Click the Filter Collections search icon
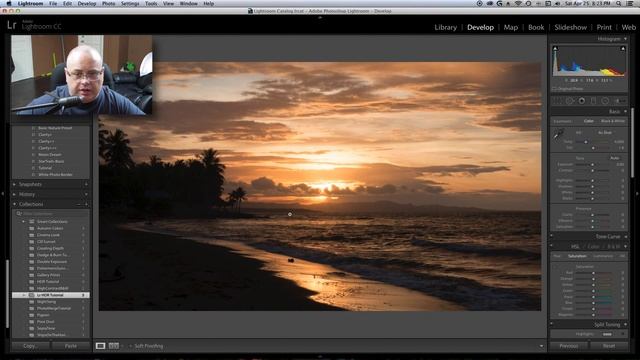The image size is (640, 360). 19,213
